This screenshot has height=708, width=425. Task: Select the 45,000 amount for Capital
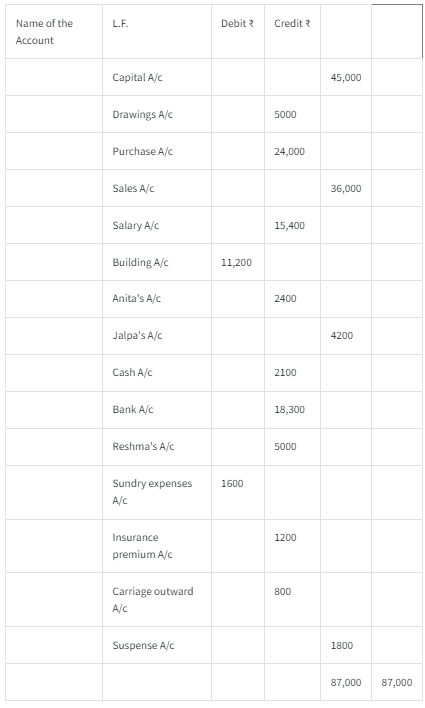(346, 78)
